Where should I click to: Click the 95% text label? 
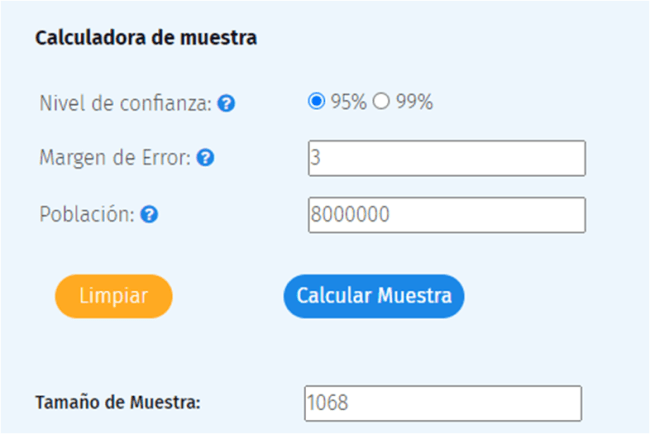348,102
